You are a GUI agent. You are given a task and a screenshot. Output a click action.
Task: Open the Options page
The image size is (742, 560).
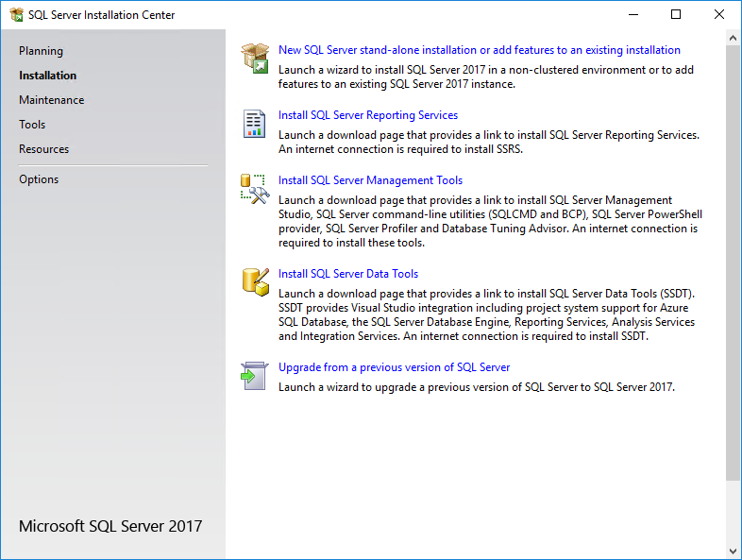[x=39, y=179]
